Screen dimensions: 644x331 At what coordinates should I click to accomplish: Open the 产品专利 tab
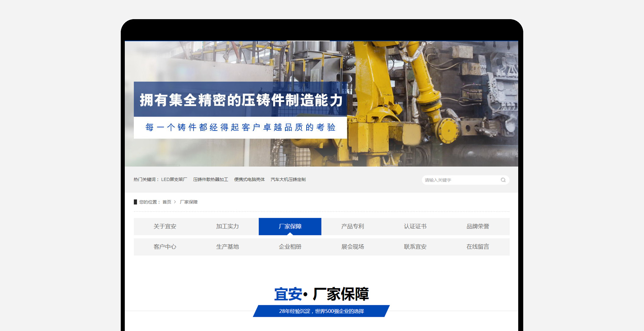353,227
